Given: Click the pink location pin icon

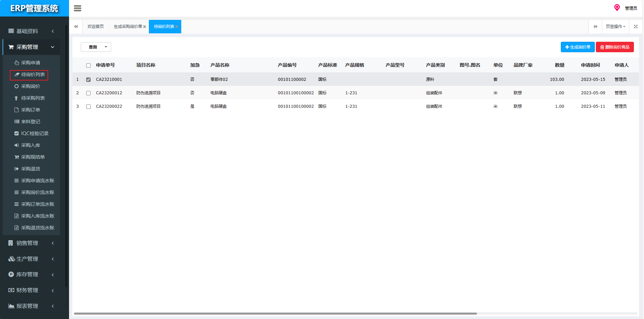Looking at the screenshot, I should (617, 8).
